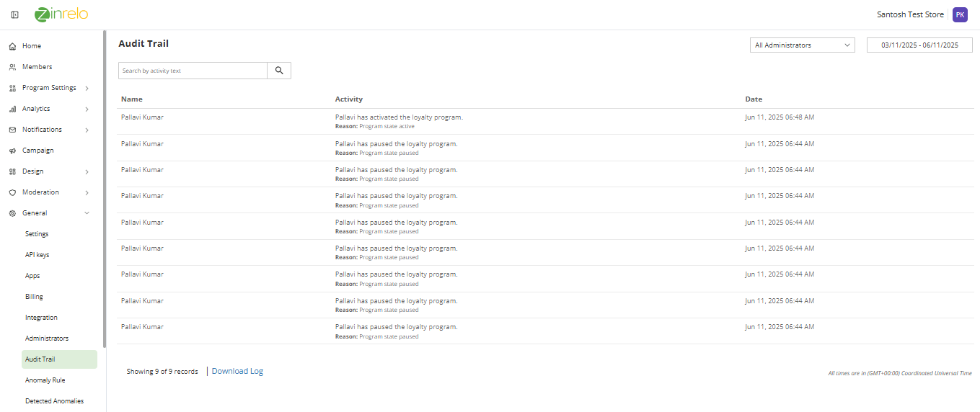Click the Name column header

[132, 99]
